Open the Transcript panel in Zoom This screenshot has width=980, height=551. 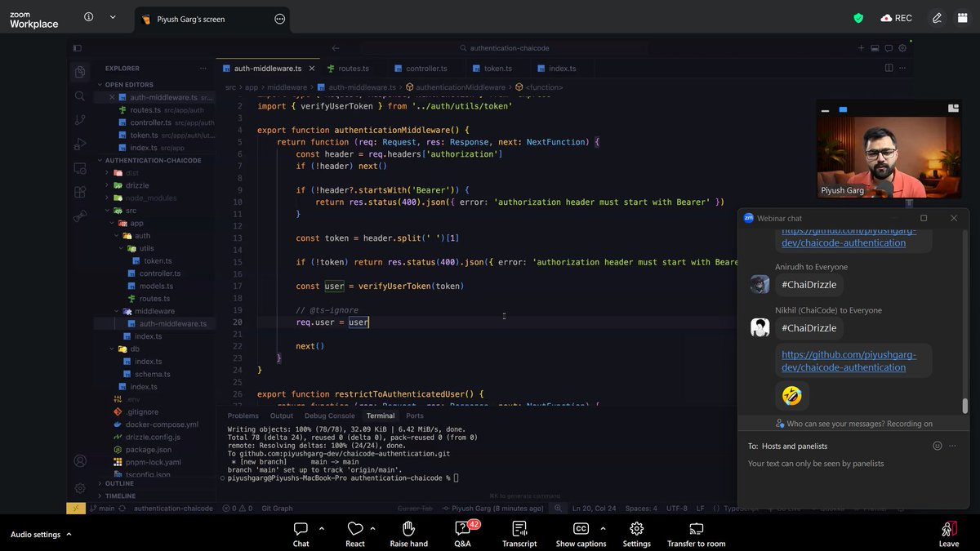[519, 532]
